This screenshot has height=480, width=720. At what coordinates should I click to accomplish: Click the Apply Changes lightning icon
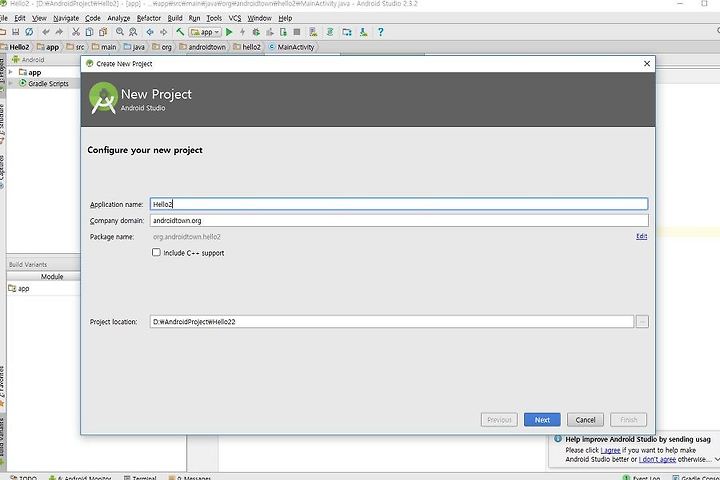tap(242, 32)
